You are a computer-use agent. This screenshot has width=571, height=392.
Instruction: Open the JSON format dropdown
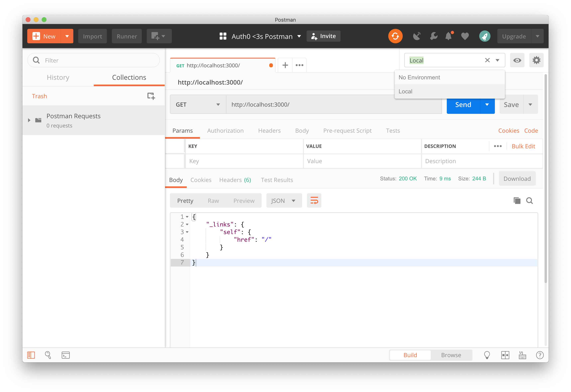(284, 201)
